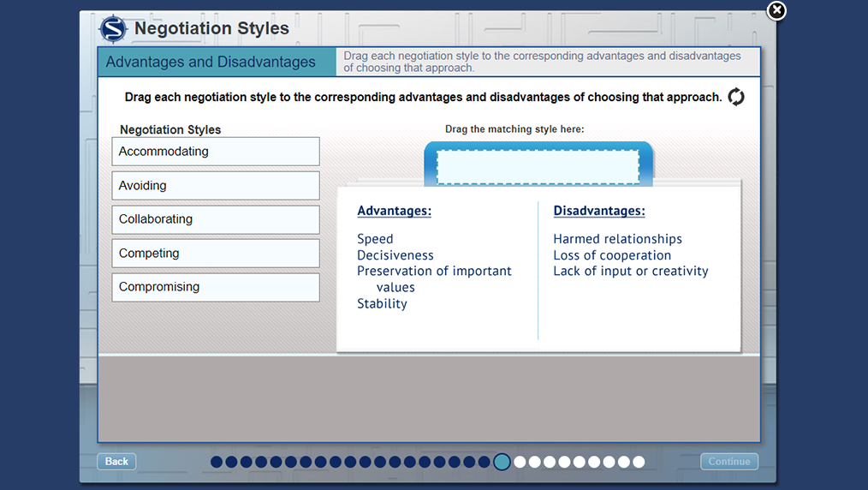The height and width of the screenshot is (490, 868).
Task: Select the Avoiding style card
Action: coord(216,186)
